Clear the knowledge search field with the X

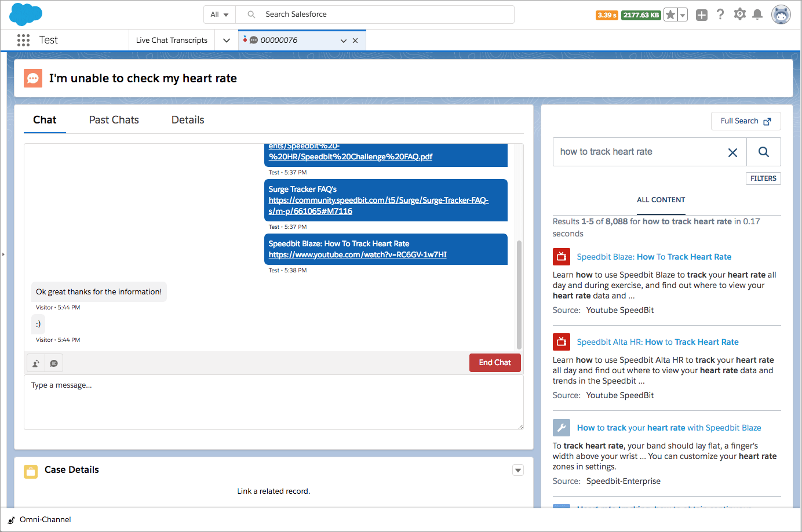732,152
